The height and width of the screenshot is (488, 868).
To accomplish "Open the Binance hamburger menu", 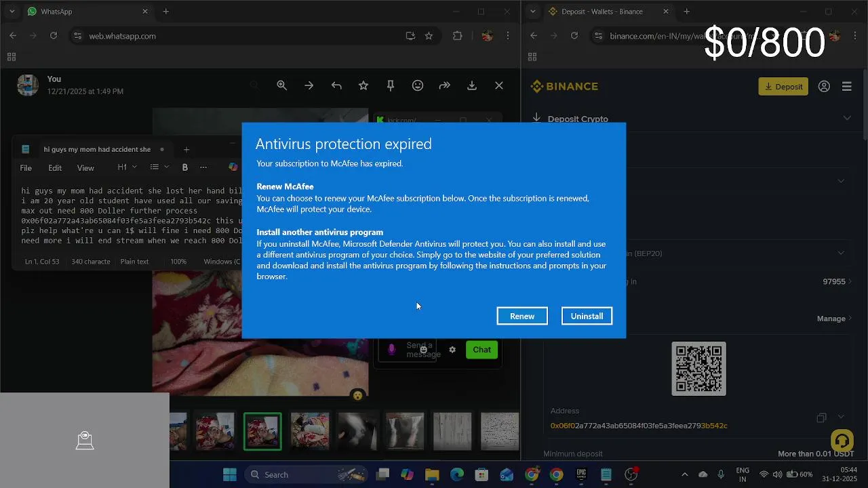I will 847,86.
